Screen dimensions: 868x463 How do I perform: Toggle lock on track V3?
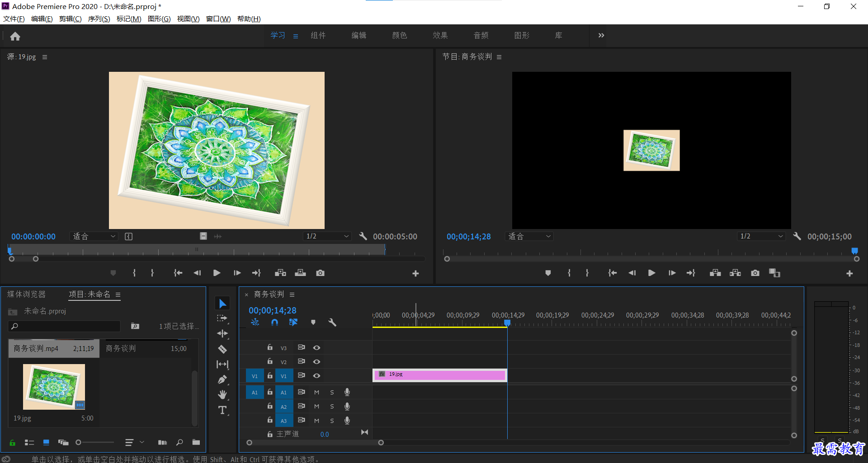click(x=270, y=347)
